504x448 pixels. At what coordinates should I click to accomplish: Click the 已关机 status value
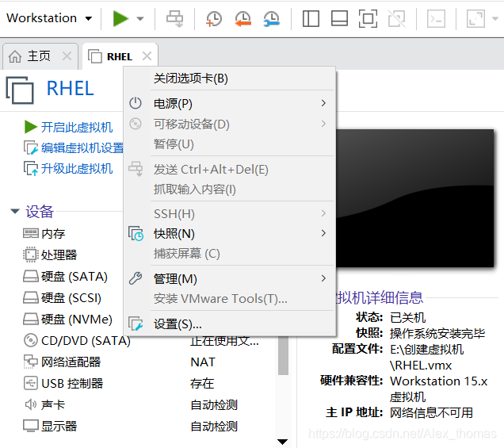[407, 318]
